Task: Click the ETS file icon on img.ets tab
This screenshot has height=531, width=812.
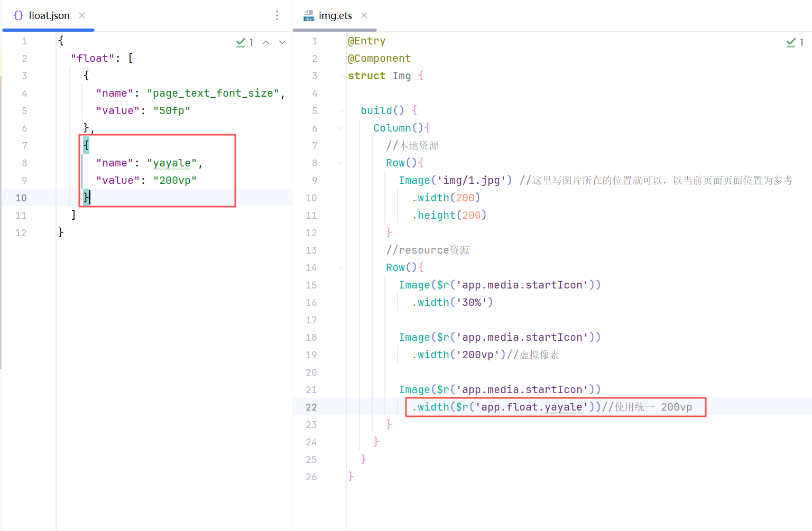Action: point(309,16)
